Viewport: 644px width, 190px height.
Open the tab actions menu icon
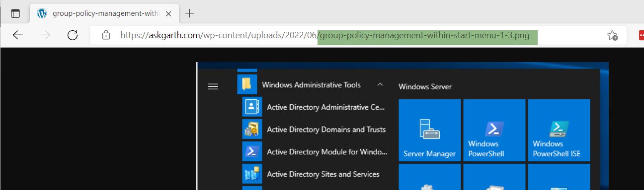15,13
